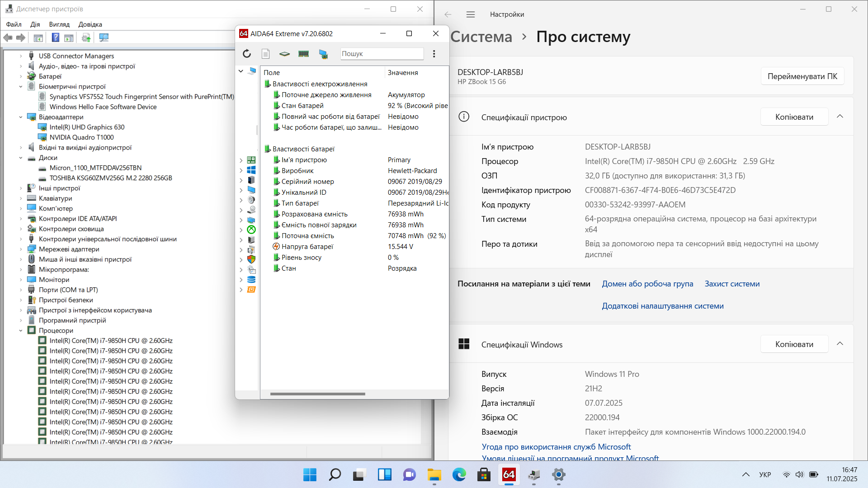Click Перейменувати ПК button
Viewport: 868px width, 488px height.
coord(802,76)
